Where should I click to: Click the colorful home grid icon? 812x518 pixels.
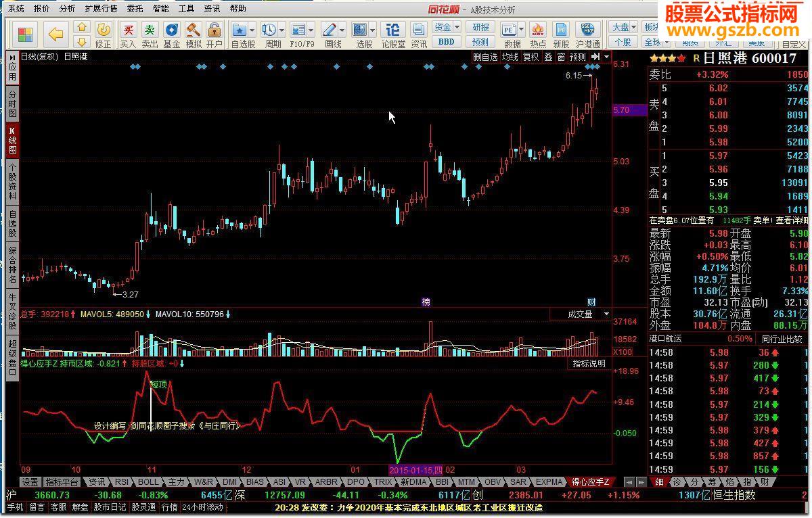point(25,34)
